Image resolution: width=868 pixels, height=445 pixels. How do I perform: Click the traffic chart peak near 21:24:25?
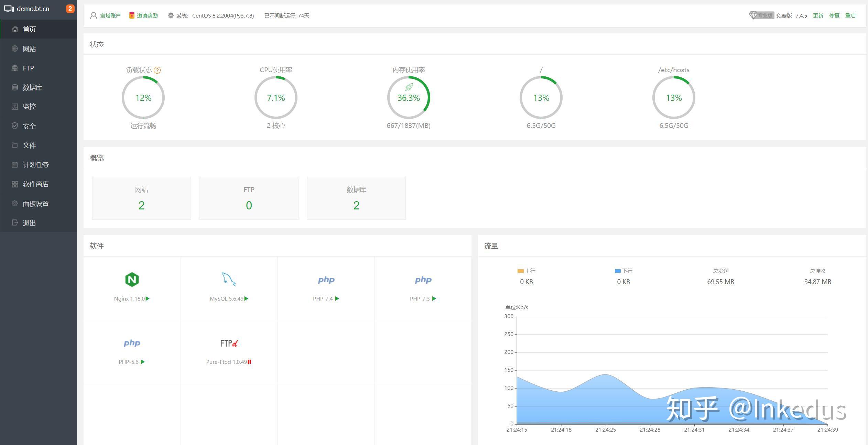coord(605,375)
